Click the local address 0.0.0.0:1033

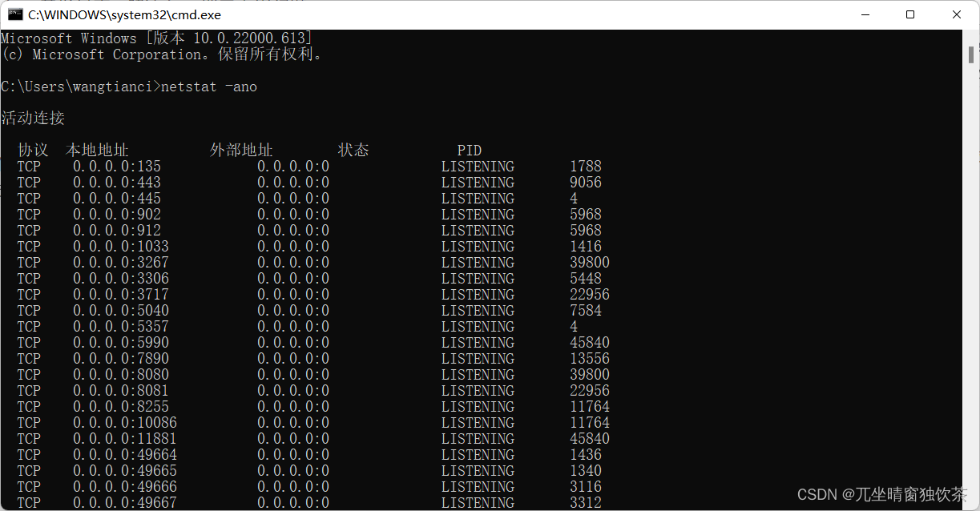click(121, 247)
